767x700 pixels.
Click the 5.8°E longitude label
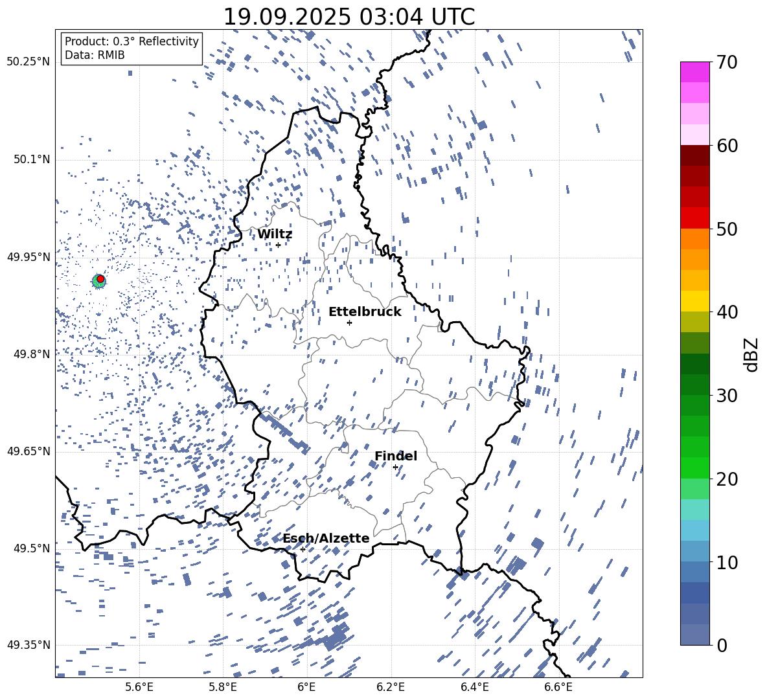223,687
